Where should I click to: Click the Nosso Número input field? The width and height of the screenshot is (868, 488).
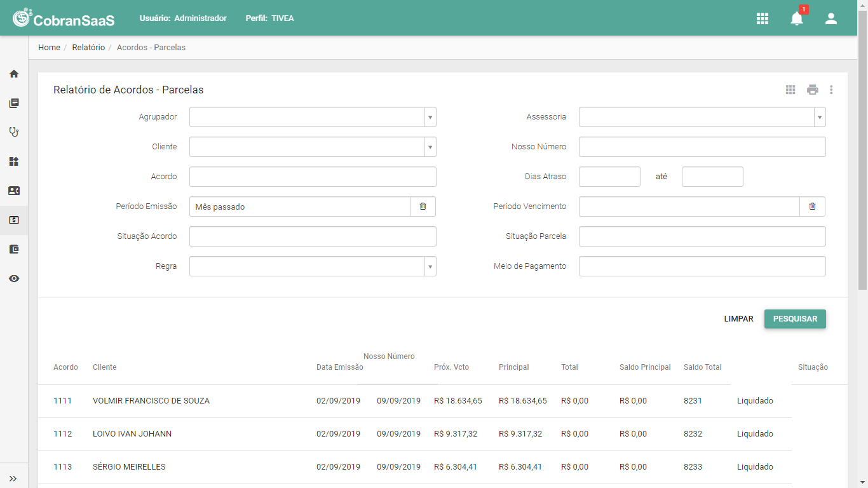702,147
